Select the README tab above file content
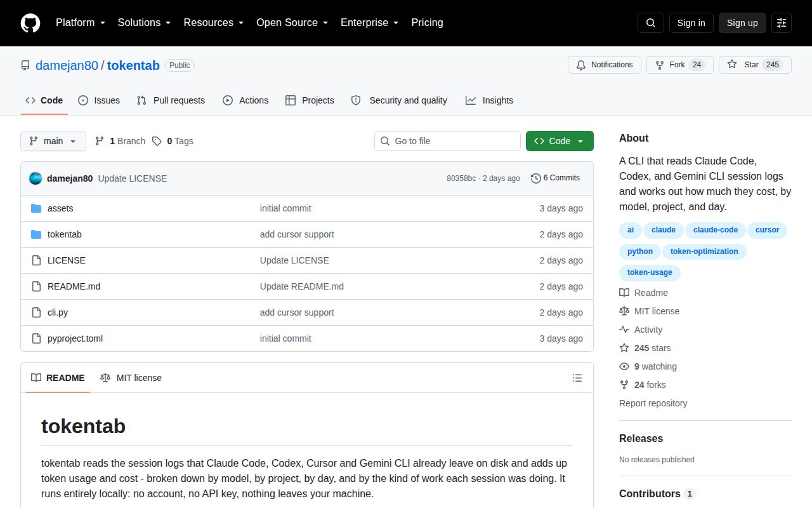The height and width of the screenshot is (508, 812). 58,378
